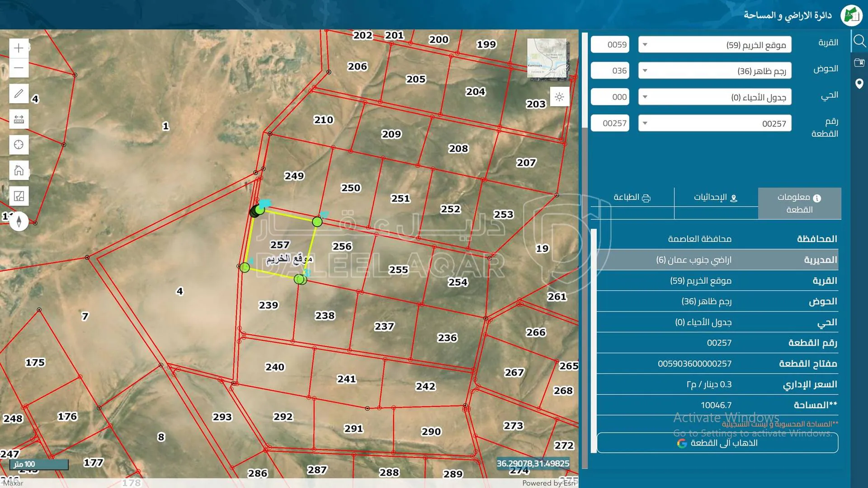
Task: Open the search magnifier in right sidebar
Action: click(x=859, y=41)
